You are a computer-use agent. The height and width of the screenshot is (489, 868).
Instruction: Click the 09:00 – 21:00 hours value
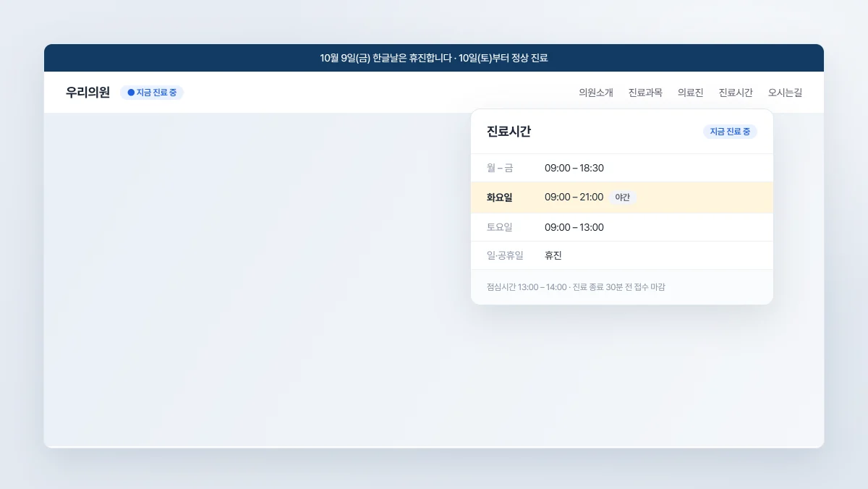pyautogui.click(x=574, y=197)
